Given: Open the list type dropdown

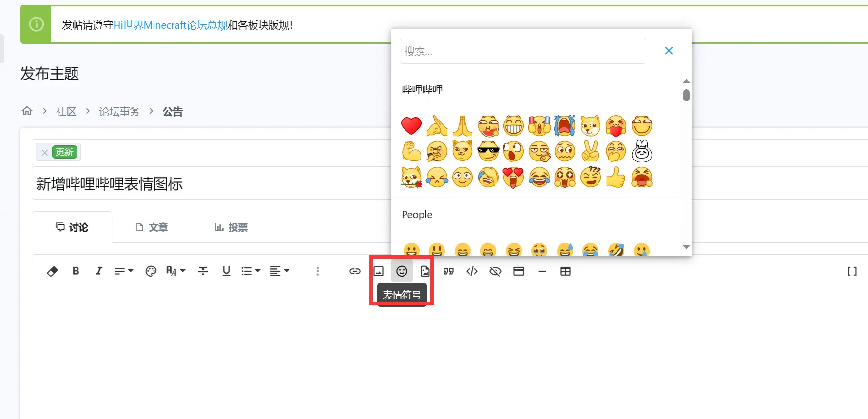Looking at the screenshot, I should (x=251, y=271).
